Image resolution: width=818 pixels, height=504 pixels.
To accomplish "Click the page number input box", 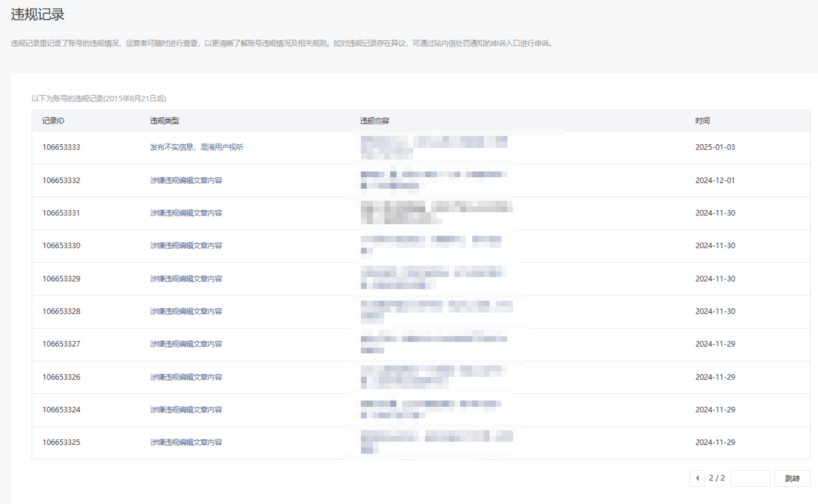I will 750,478.
